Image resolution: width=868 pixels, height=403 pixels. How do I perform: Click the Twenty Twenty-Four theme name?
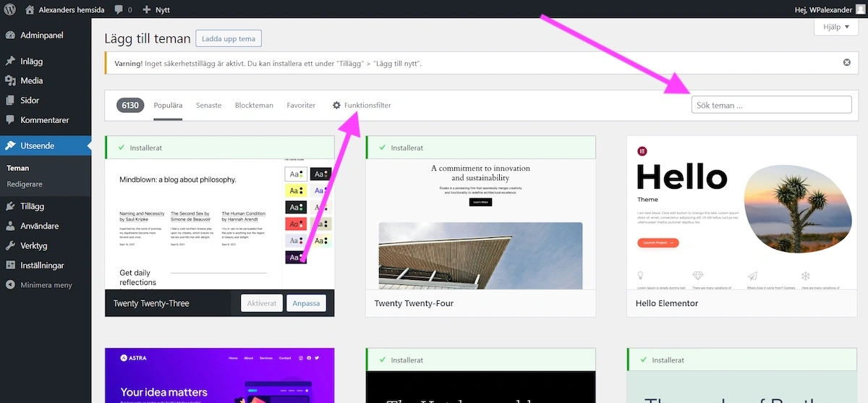(x=414, y=303)
